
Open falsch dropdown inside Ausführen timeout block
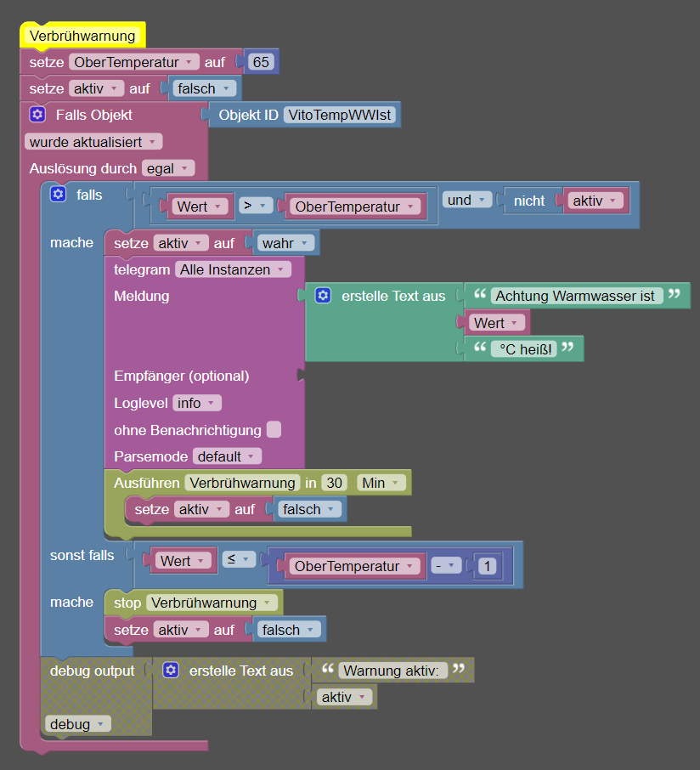[x=309, y=509]
